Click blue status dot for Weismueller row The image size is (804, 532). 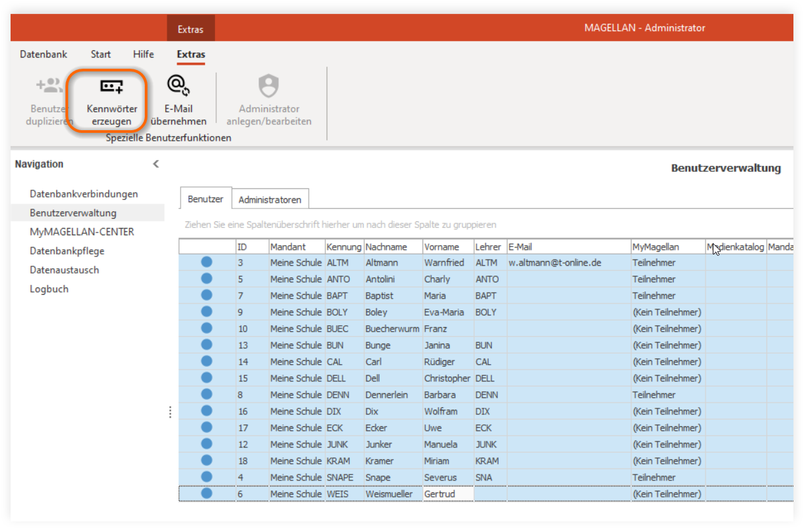(x=206, y=494)
